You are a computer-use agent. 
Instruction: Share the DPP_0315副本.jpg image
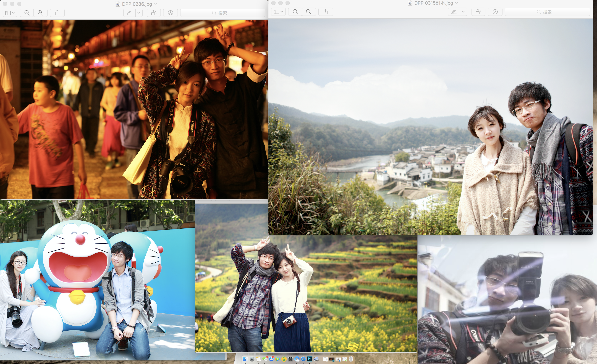pyautogui.click(x=326, y=12)
